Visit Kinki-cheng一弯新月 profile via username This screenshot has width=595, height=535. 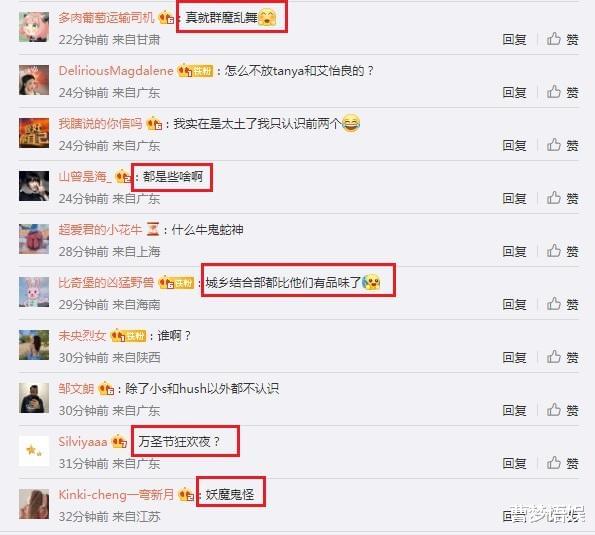click(x=116, y=494)
